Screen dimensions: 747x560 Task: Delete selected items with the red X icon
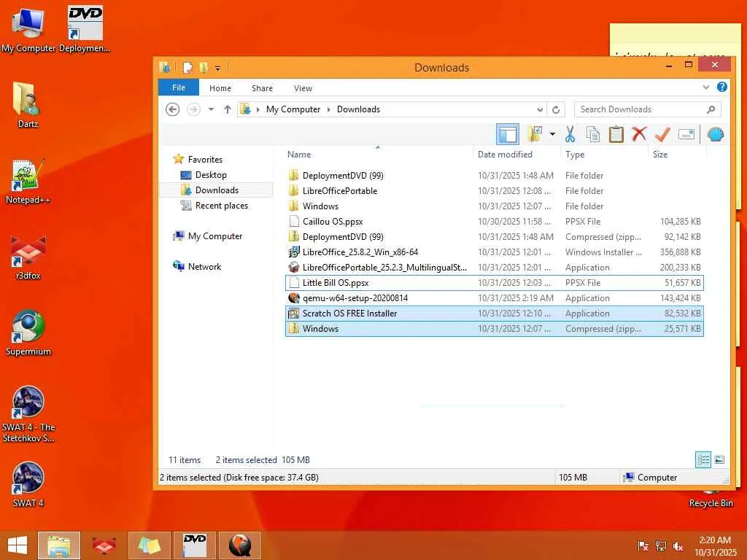pos(639,134)
